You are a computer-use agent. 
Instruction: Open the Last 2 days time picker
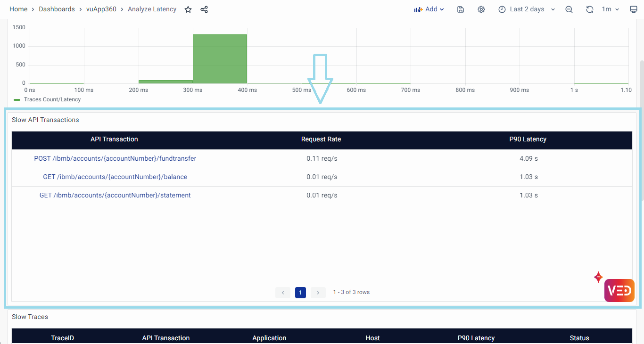pyautogui.click(x=527, y=9)
